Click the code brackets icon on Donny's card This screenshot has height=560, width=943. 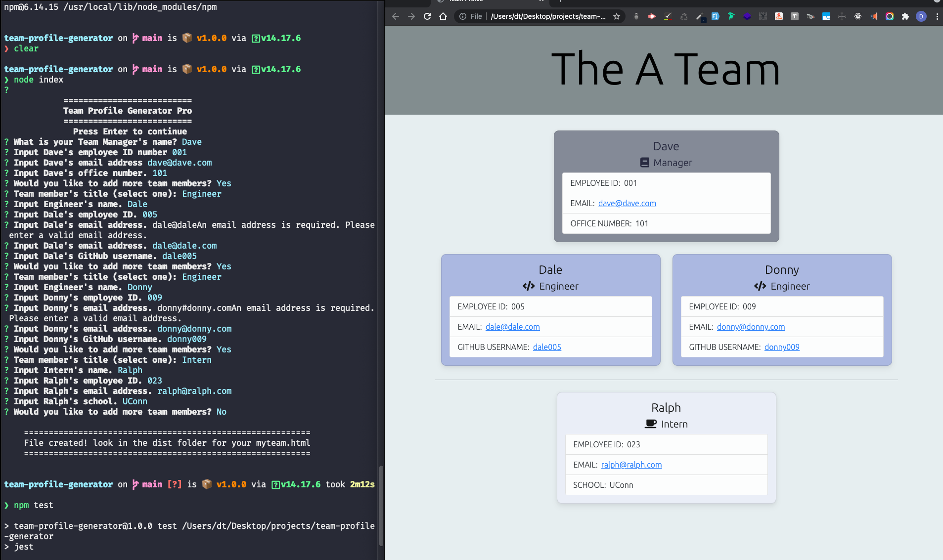click(x=760, y=286)
